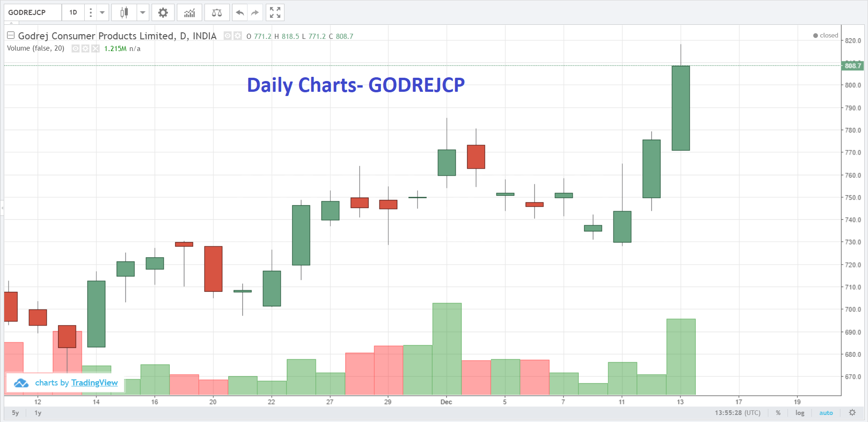The image size is (868, 422).
Task: Open the Indicators chart icon
Action: (190, 13)
